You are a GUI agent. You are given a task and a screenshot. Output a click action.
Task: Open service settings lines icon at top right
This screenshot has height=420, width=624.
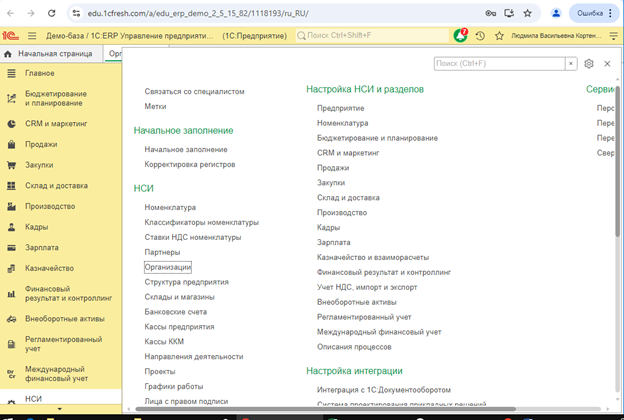point(614,36)
